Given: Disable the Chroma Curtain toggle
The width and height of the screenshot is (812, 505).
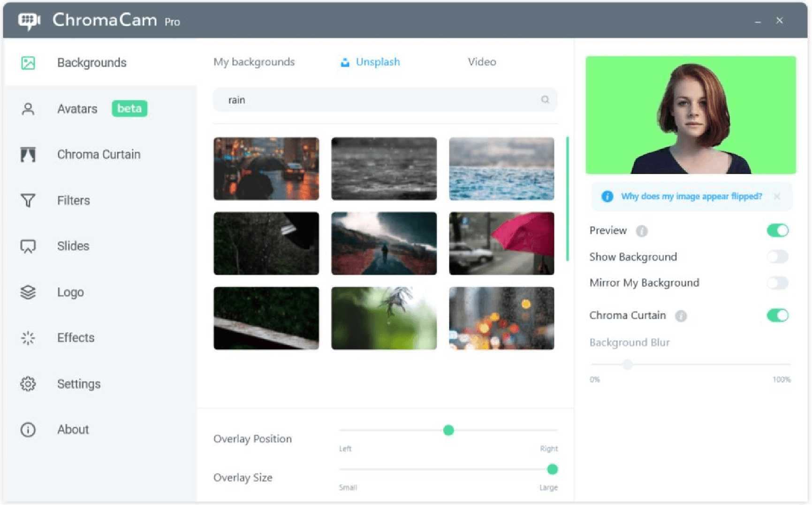Looking at the screenshot, I should coord(777,315).
